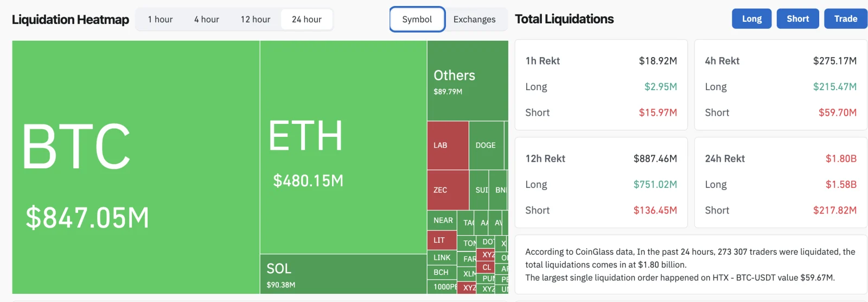The image size is (868, 302).
Task: Click the blue Short button
Action: [x=798, y=18]
